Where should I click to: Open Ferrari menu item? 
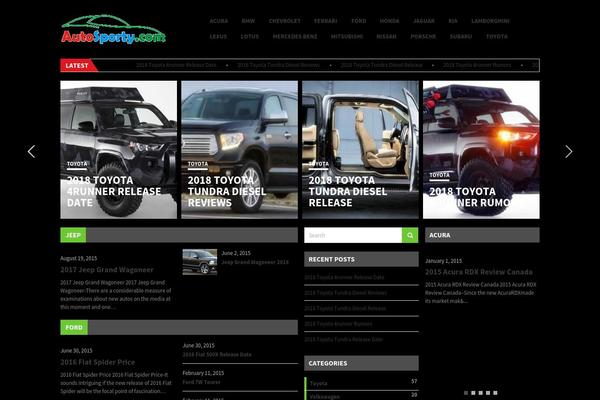point(326,21)
